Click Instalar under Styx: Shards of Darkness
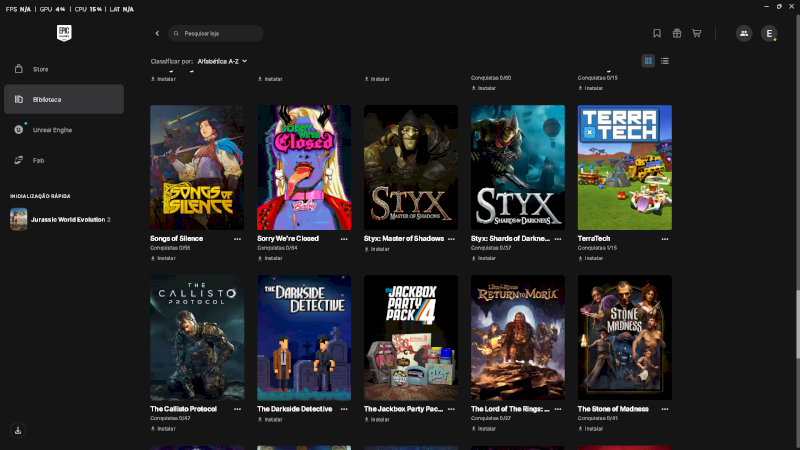 (x=484, y=258)
